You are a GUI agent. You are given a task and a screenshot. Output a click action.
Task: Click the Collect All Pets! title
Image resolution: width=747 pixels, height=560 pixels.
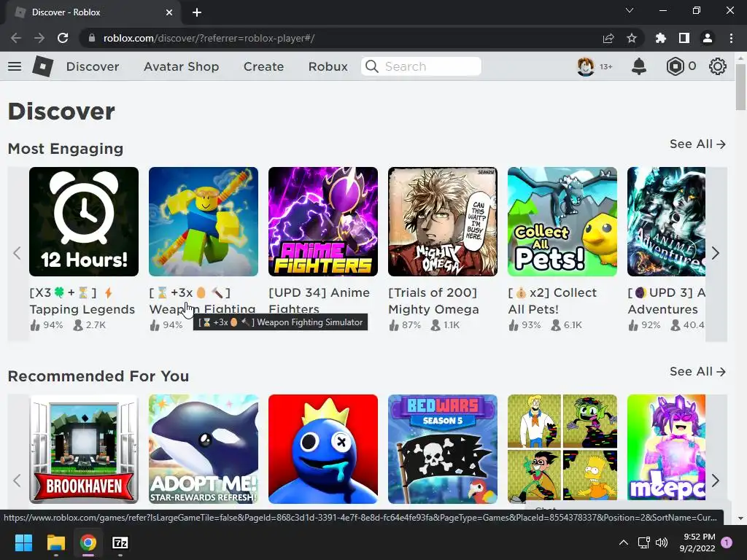click(552, 301)
